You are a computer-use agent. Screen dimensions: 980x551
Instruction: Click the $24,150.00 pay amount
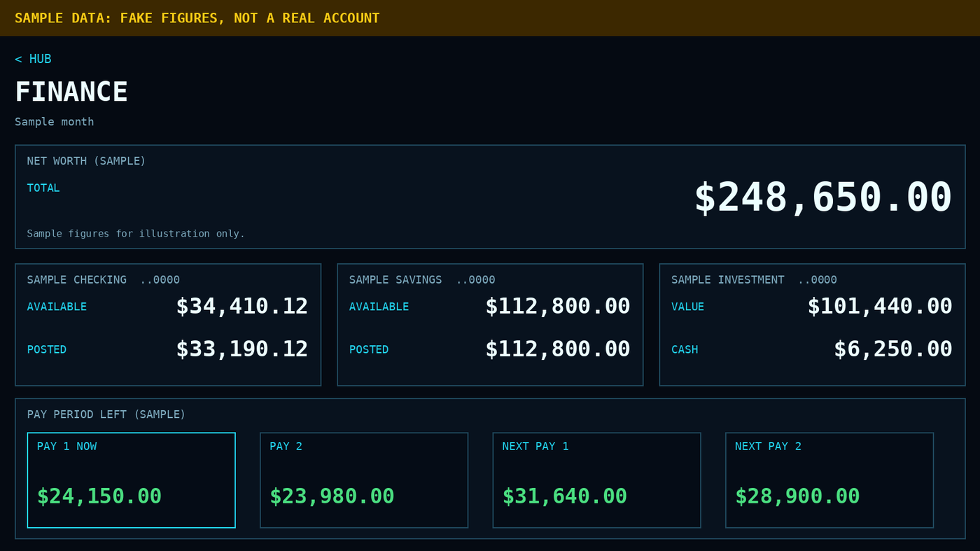pos(99,496)
